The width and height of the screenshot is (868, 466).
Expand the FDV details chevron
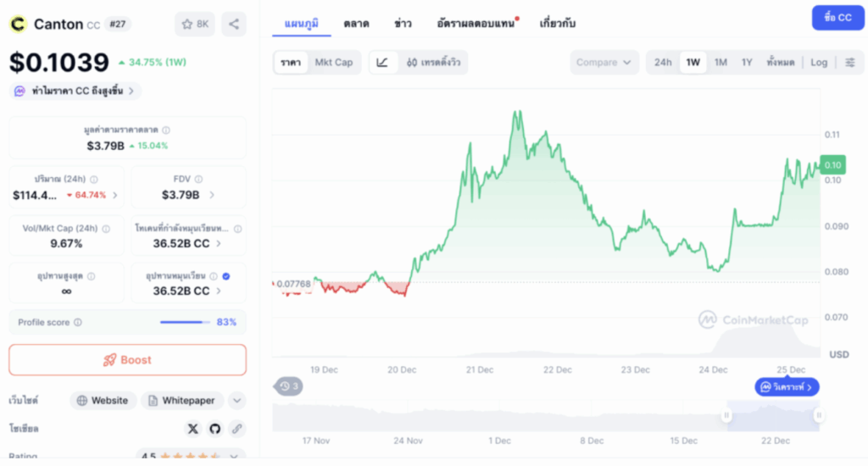tap(212, 195)
